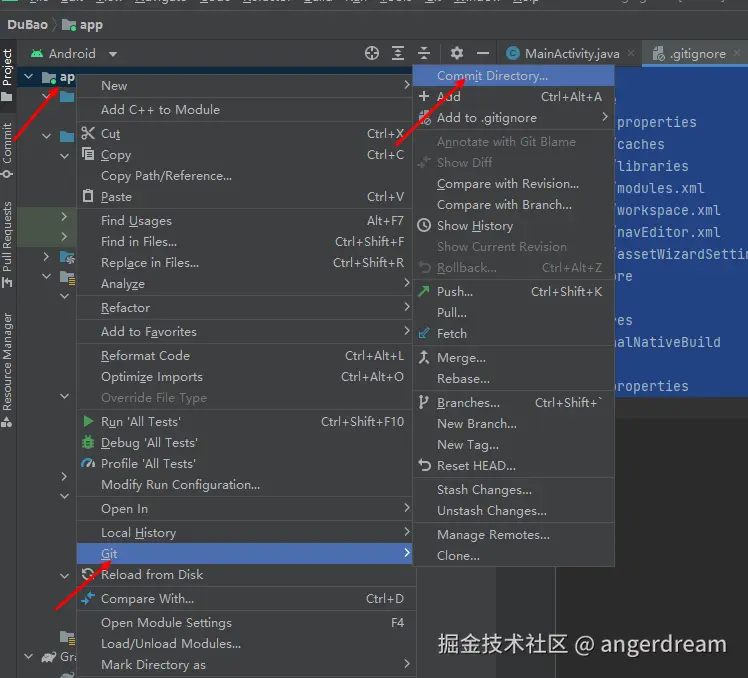The width and height of the screenshot is (748, 678).
Task: Choose Profile 'All Tests'
Action: (x=244, y=463)
